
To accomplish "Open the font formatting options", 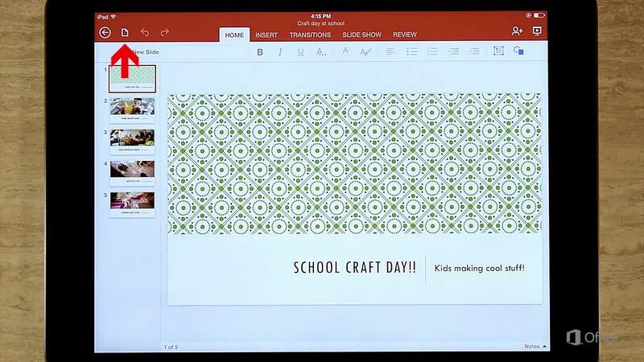I will (321, 52).
